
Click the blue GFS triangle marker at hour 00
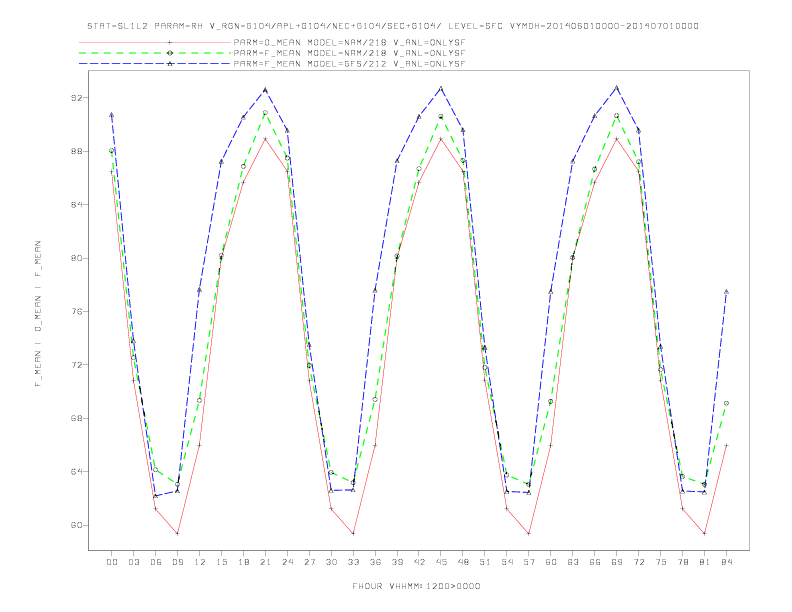(x=112, y=115)
